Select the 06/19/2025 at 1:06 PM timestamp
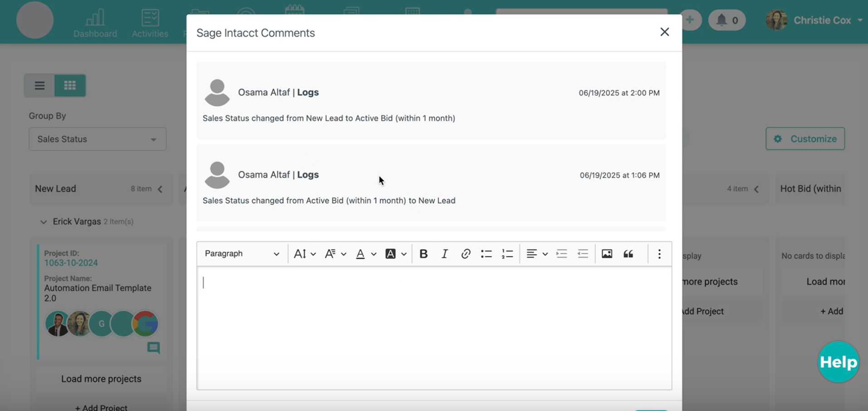 (620, 175)
